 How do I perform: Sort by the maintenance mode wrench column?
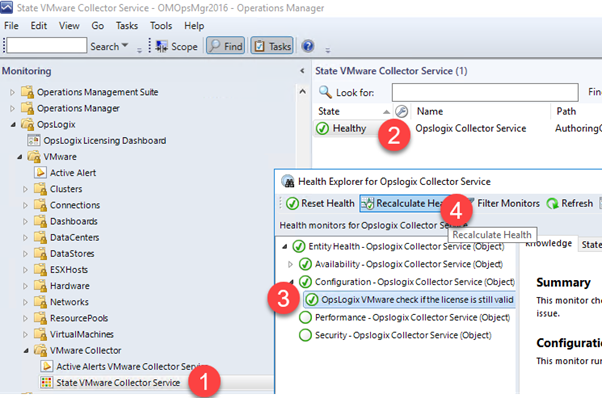coord(401,111)
